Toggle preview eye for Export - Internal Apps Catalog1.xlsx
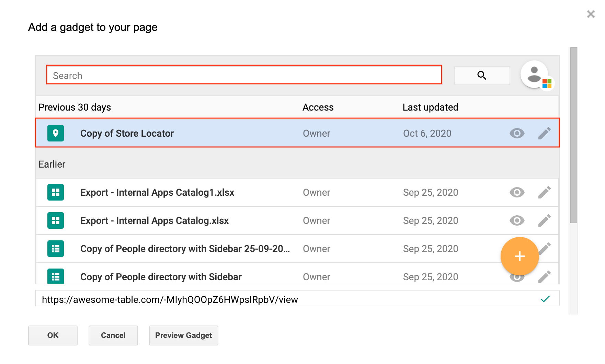The width and height of the screenshot is (605, 364). tap(516, 192)
